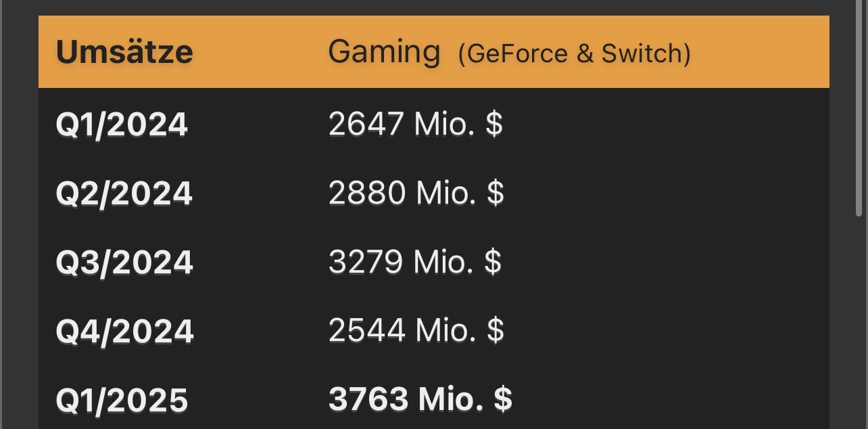Image resolution: width=868 pixels, height=429 pixels.
Task: Click the dollar sign in Q3/2024 row
Action: point(493,262)
